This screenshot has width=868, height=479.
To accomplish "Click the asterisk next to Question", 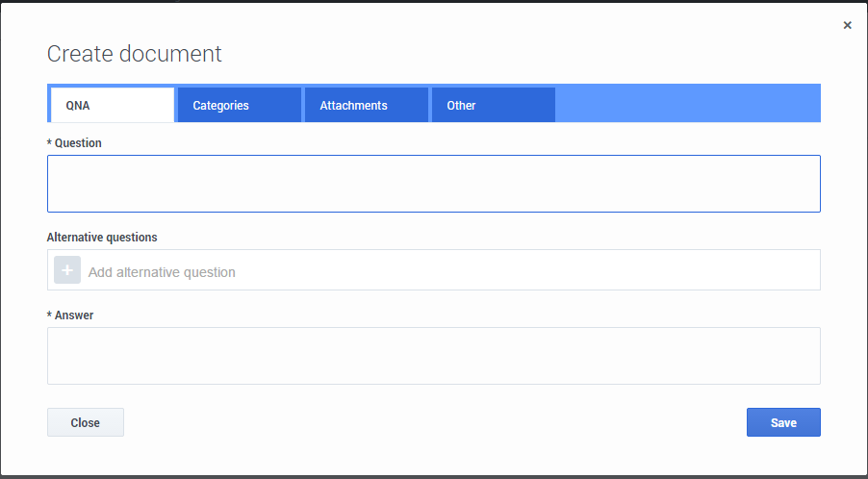I will (x=49, y=143).
